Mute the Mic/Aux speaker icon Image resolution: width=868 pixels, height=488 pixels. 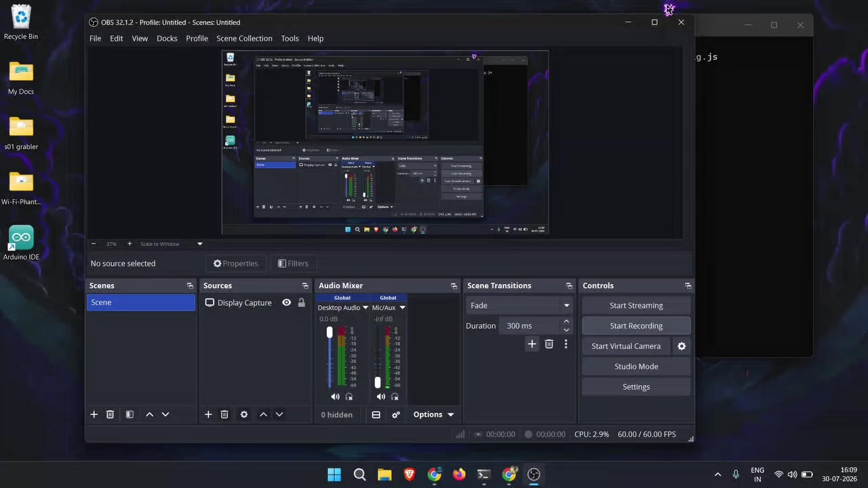click(x=381, y=397)
